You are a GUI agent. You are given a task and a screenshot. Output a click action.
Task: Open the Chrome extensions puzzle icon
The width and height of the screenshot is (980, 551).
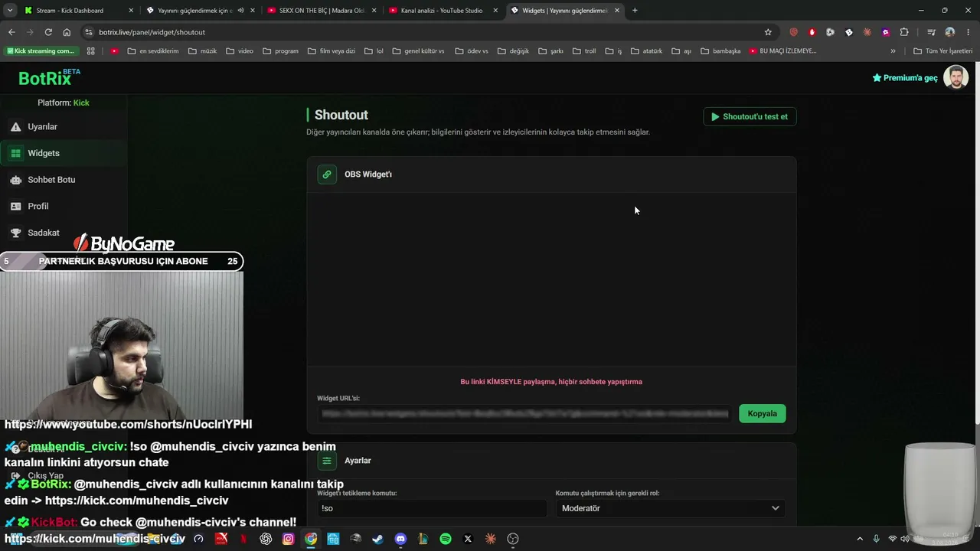click(904, 32)
